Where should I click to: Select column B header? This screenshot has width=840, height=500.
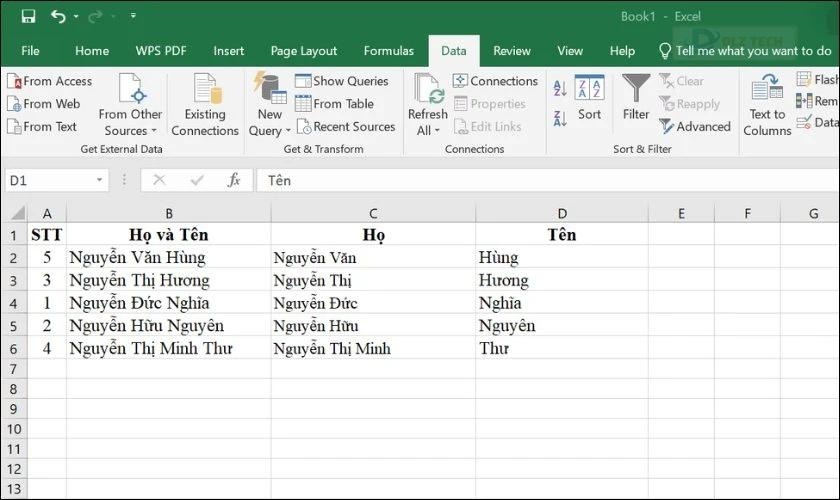pos(169,214)
